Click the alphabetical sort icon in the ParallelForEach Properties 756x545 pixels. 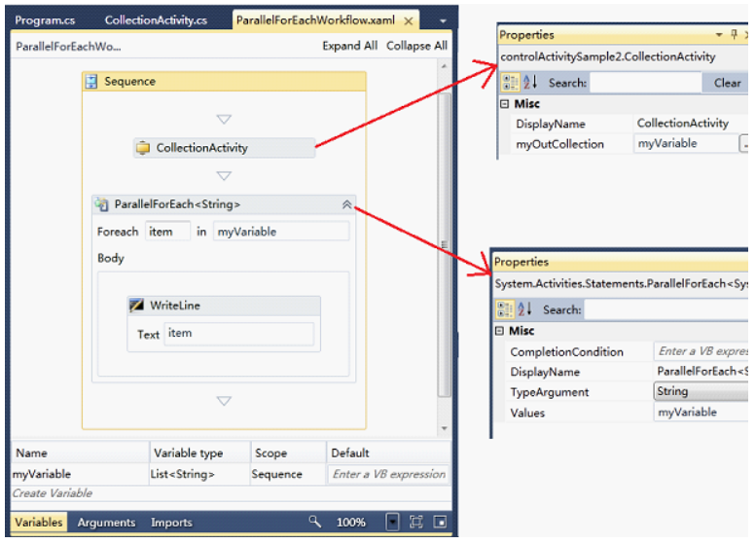(524, 309)
